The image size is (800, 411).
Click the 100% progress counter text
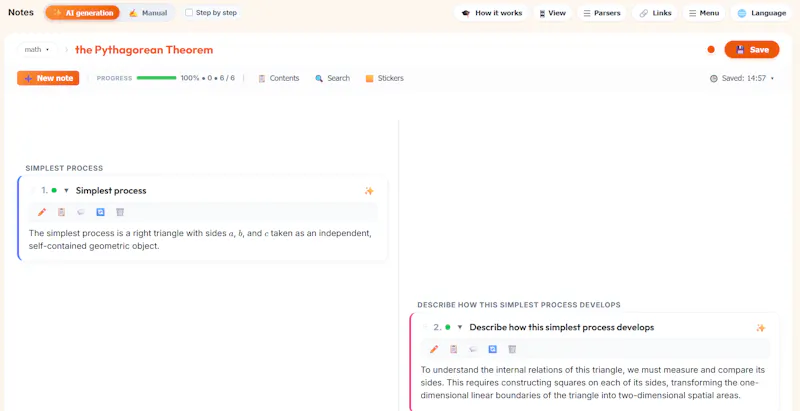pyautogui.click(x=208, y=78)
